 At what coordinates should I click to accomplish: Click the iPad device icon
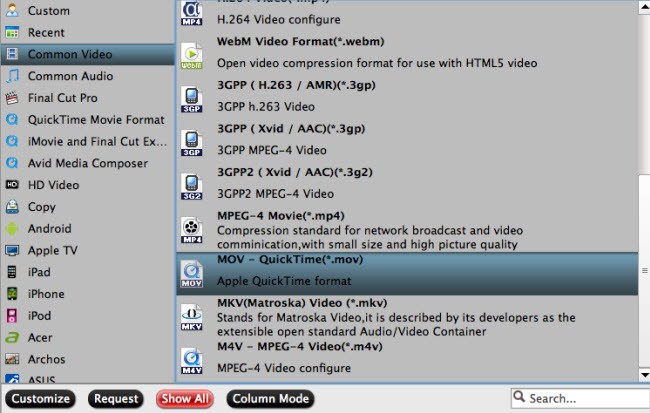(12, 272)
